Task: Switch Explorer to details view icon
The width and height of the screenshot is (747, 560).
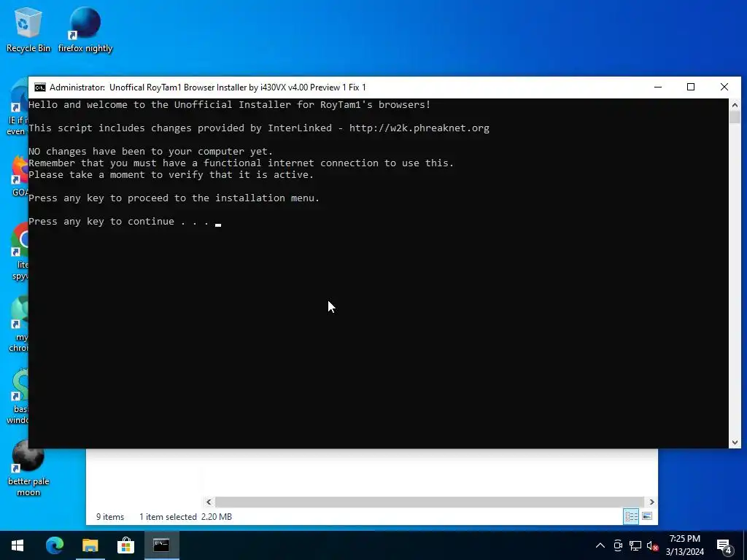Action: pyautogui.click(x=631, y=516)
